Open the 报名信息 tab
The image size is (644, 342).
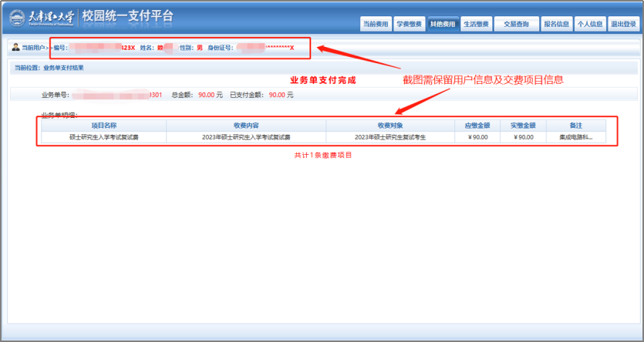pos(556,25)
